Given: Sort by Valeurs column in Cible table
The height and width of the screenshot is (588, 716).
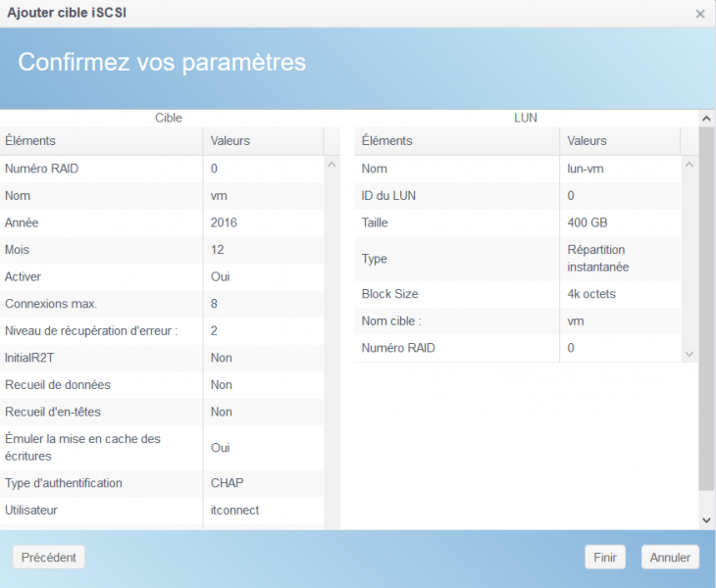Looking at the screenshot, I should pyautogui.click(x=262, y=140).
